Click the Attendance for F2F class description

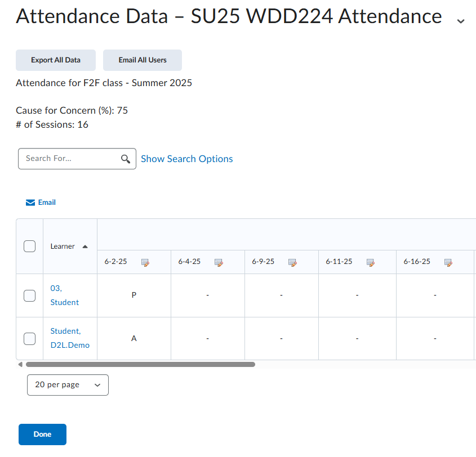point(104,83)
